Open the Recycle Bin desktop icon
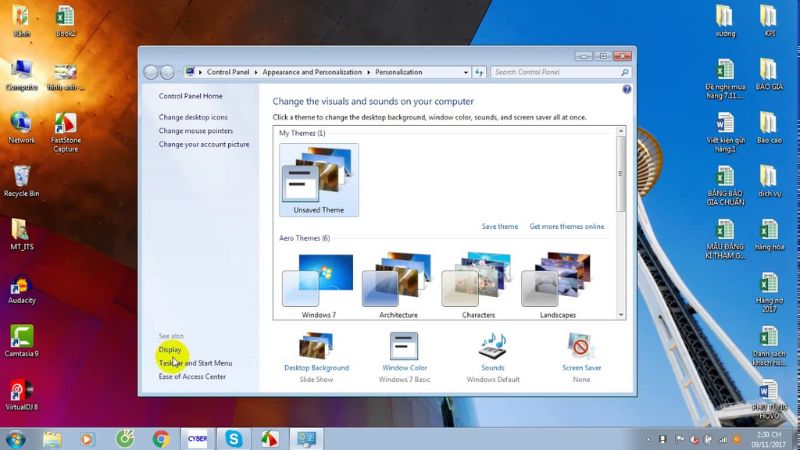This screenshot has width=800, height=450. (x=21, y=181)
